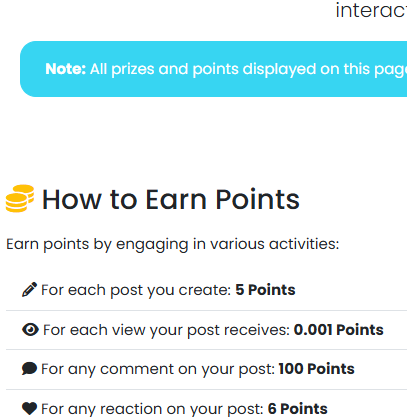Screen dimensions: 407x417
Task: Click the bold '100 Points' value
Action: tap(316, 369)
